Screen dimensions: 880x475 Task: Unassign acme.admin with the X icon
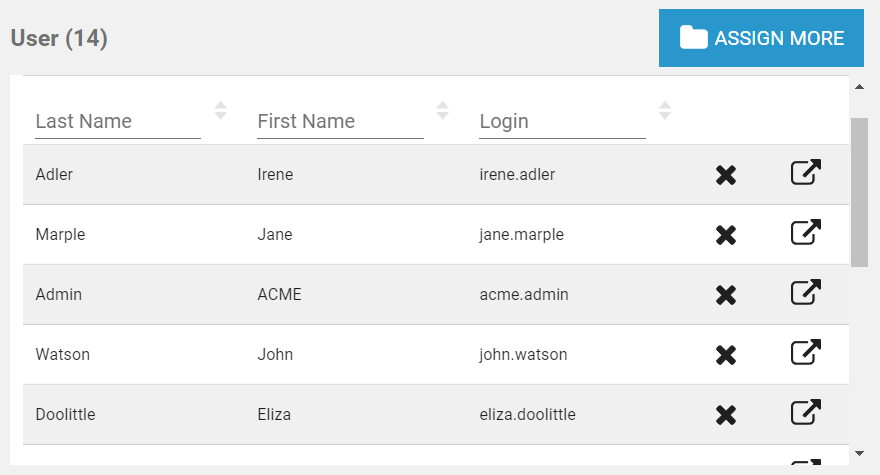click(x=726, y=295)
